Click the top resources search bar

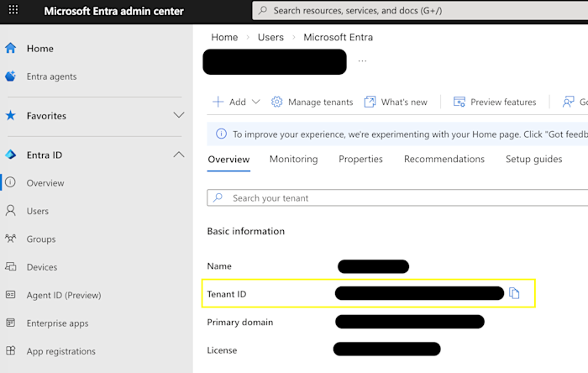click(x=420, y=11)
